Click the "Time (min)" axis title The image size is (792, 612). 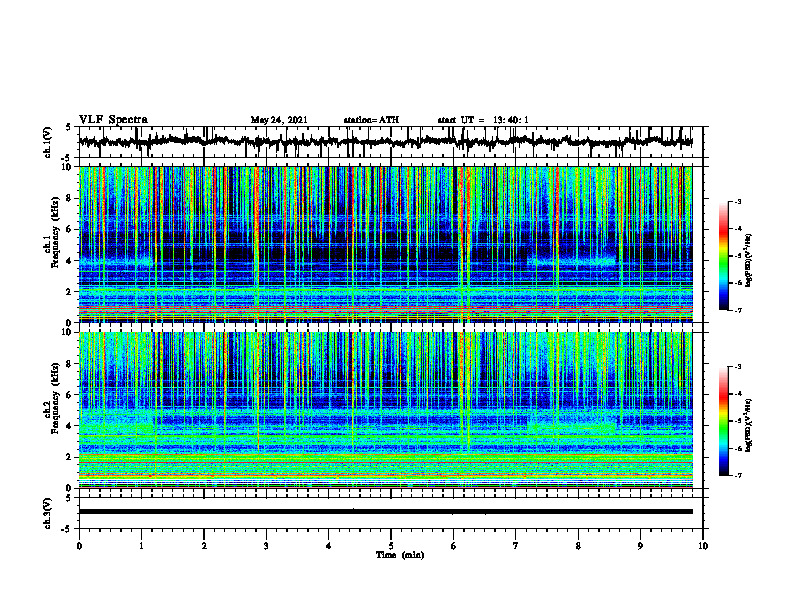click(400, 555)
